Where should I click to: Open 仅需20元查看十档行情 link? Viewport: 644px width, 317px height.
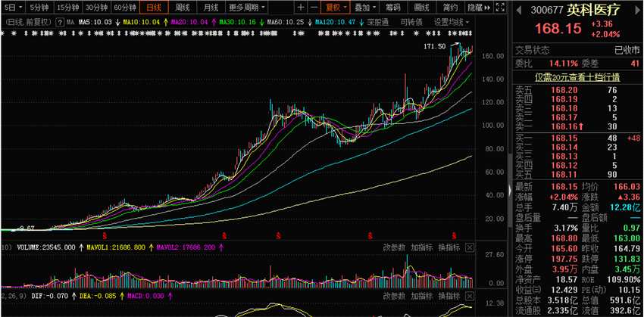pos(577,76)
